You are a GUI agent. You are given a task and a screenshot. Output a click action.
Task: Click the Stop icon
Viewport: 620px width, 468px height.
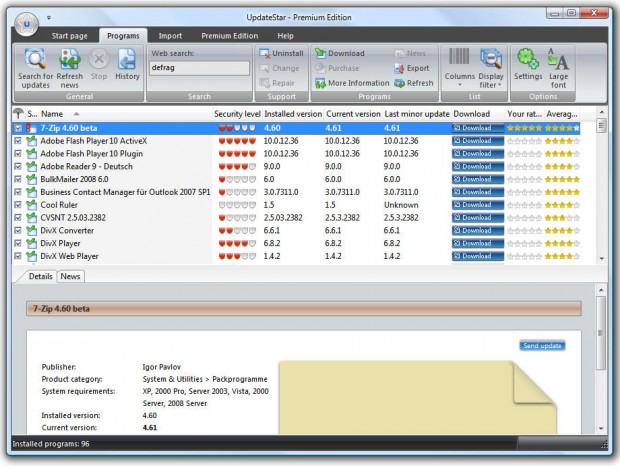point(99,64)
